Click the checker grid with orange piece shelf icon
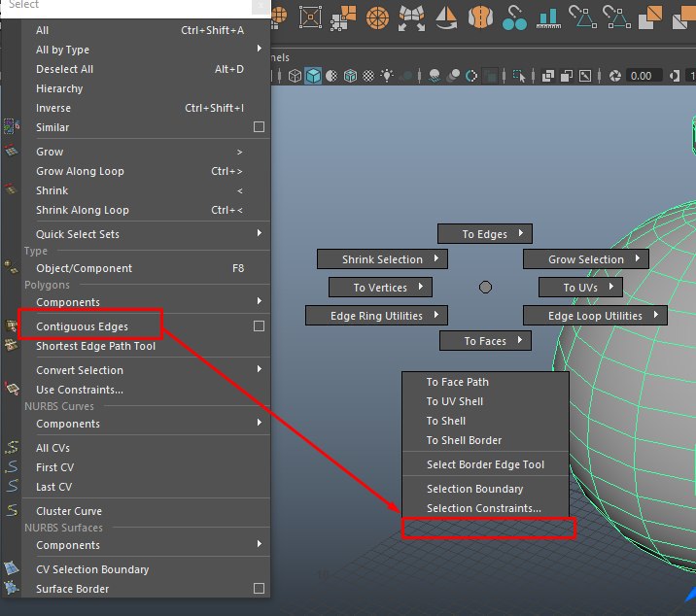Screen dimensions: 696x616 (343, 17)
